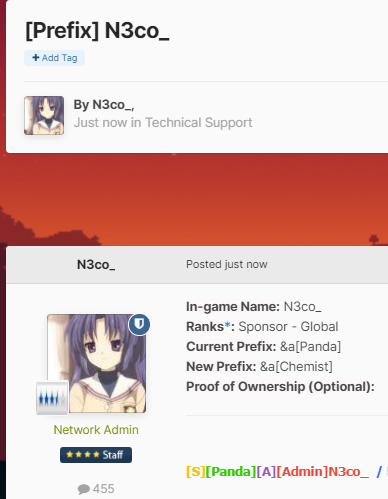Image resolution: width=388 pixels, height=499 pixels.
Task: Click the rank pips icon beside avatar
Action: [x=52, y=398]
